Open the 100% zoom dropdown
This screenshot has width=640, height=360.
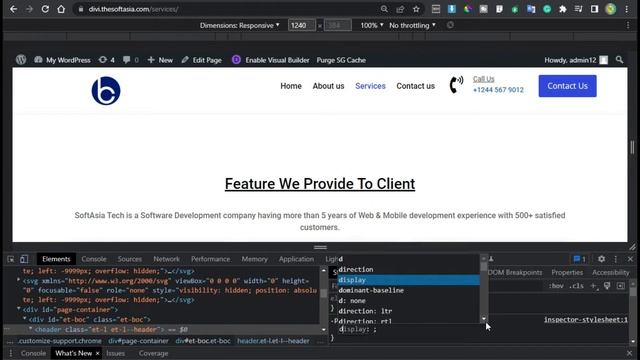[372, 25]
